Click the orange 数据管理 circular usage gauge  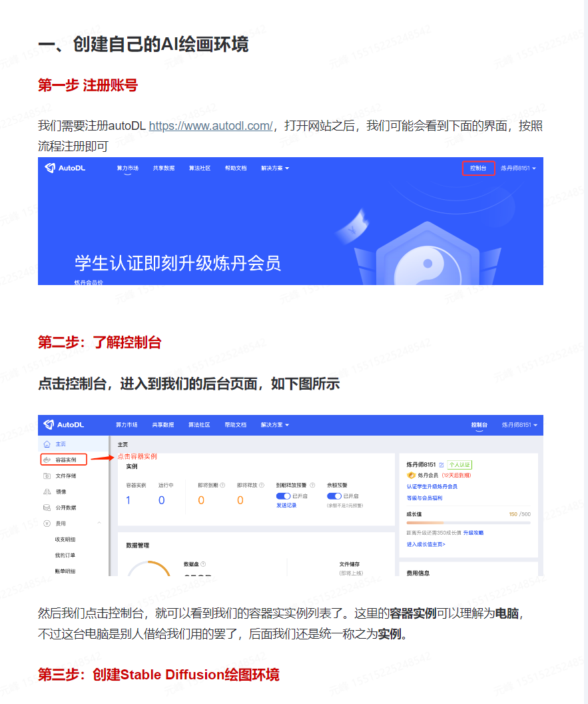coord(149,568)
